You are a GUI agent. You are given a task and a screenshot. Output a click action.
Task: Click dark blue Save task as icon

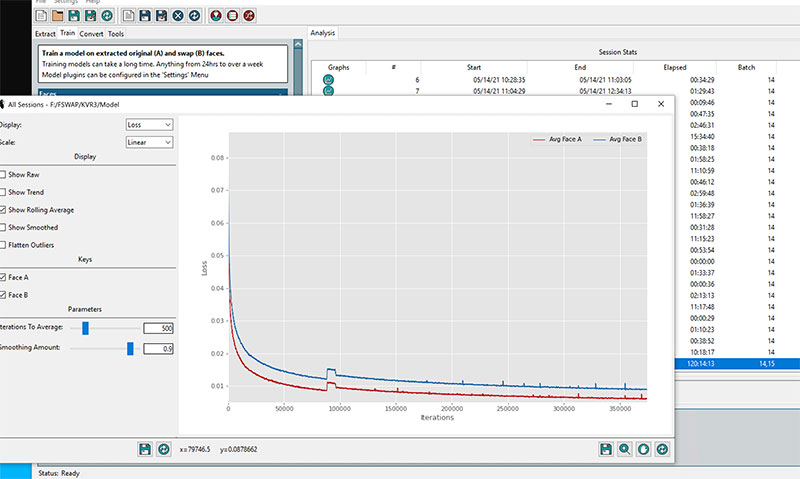tap(161, 16)
